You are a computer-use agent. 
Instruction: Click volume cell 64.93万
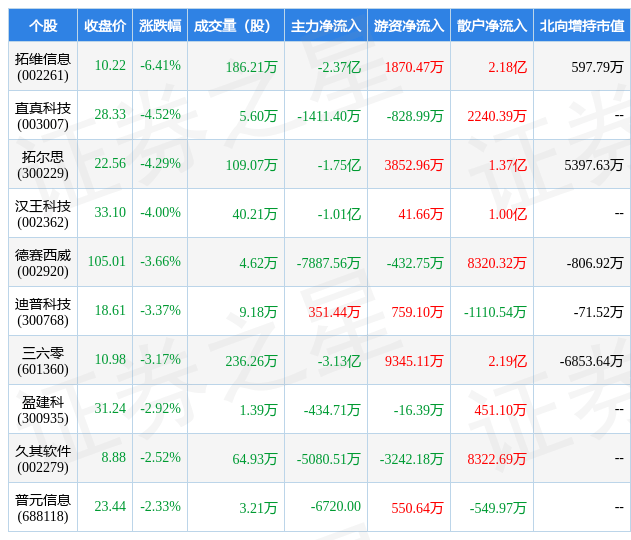pos(255,459)
